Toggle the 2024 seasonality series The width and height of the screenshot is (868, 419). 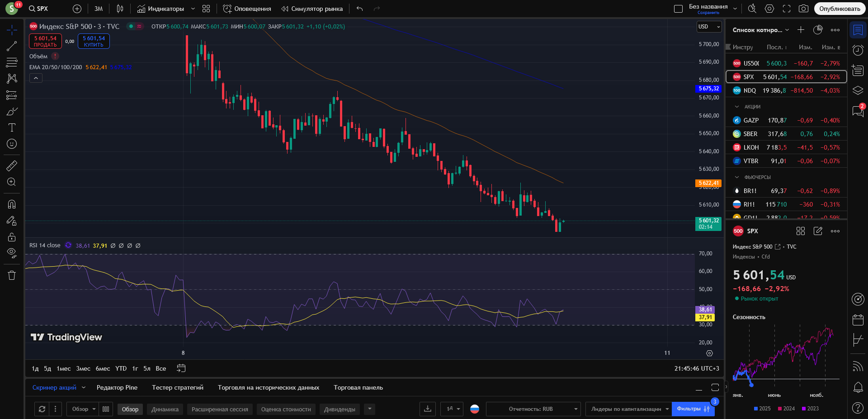(786, 409)
